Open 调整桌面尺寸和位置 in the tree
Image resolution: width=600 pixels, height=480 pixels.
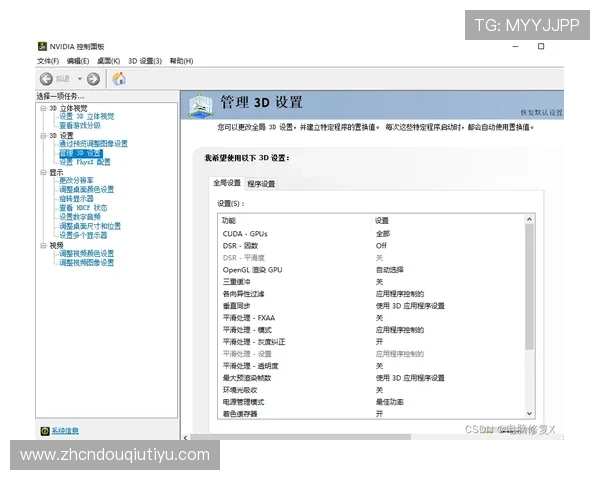pyautogui.click(x=90, y=226)
